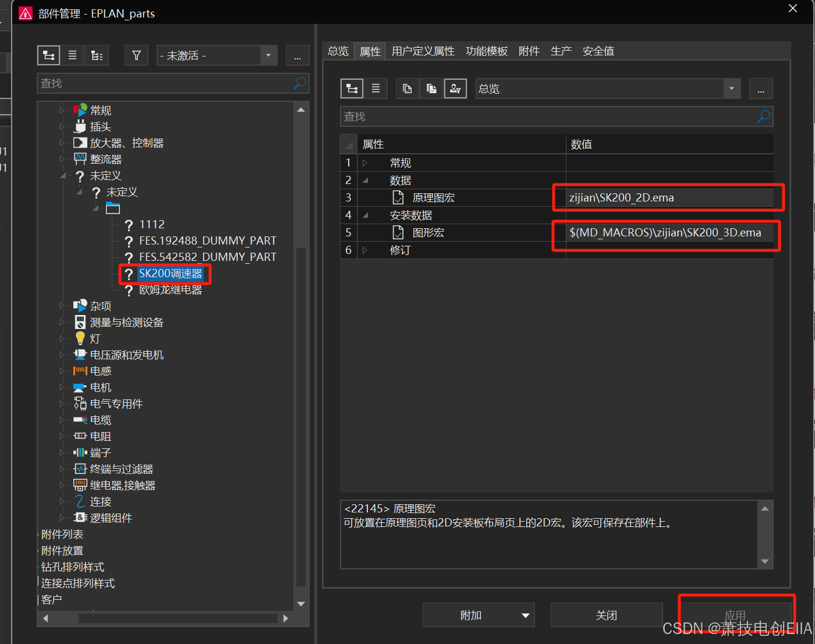The width and height of the screenshot is (815, 644).
Task: Select the 1112 tree item
Action: [x=152, y=224]
